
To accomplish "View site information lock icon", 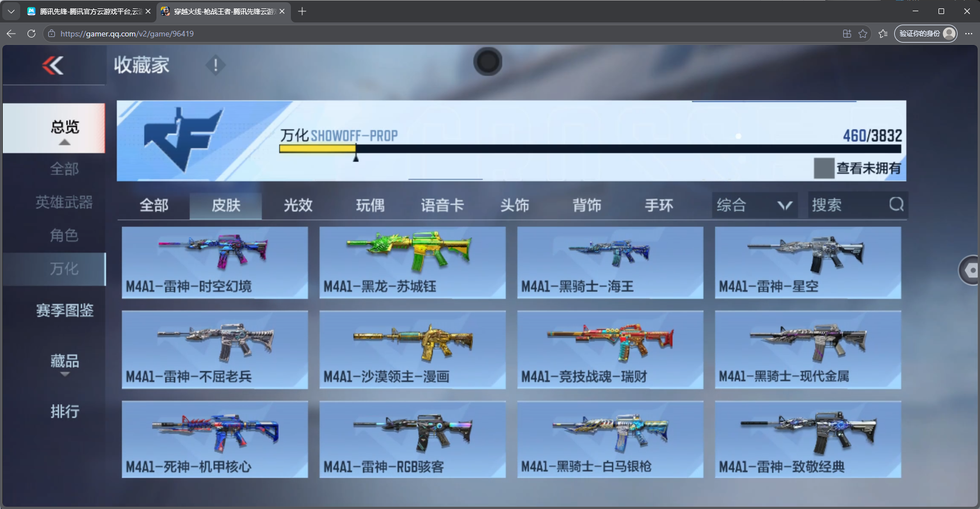I will click(51, 34).
